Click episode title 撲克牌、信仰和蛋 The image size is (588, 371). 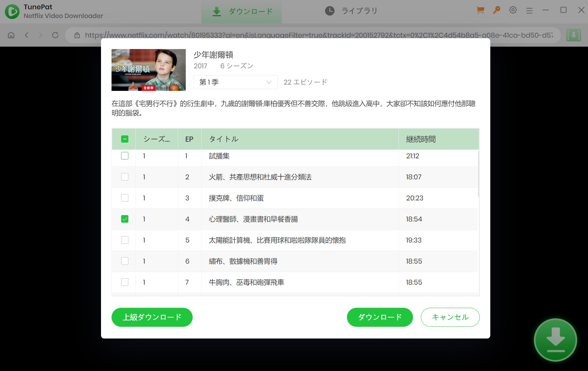click(236, 198)
